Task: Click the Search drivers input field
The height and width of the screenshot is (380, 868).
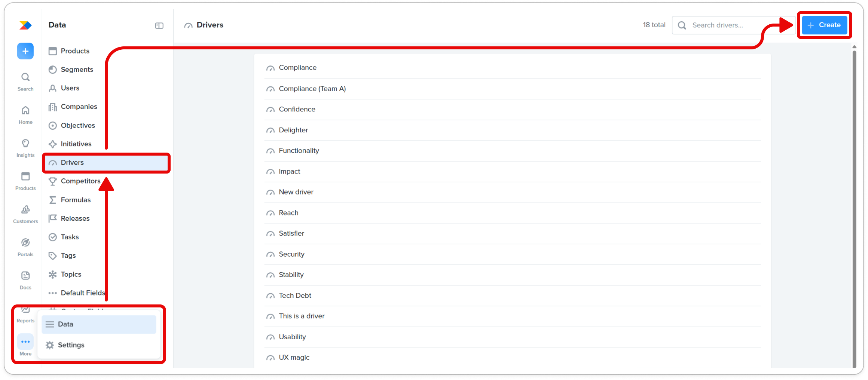Action: 733,25
